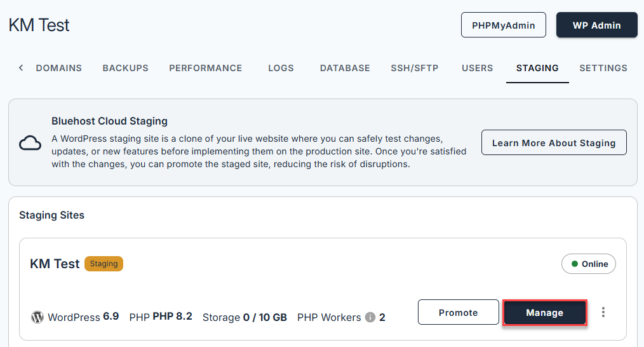Open WP Admin
This screenshot has width=644, height=347.
(x=596, y=25)
